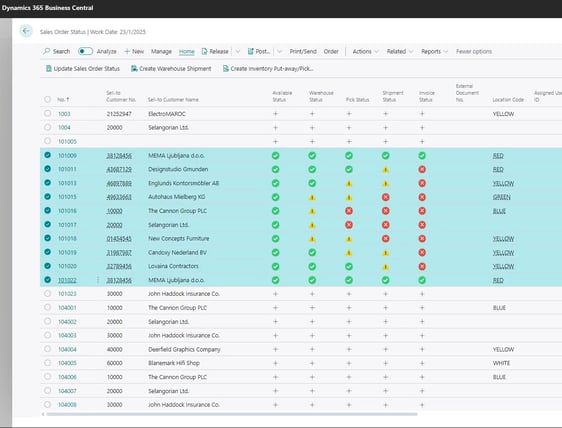Click red Invoice Status icon for 101011
The width and height of the screenshot is (562, 428).
(x=422, y=169)
